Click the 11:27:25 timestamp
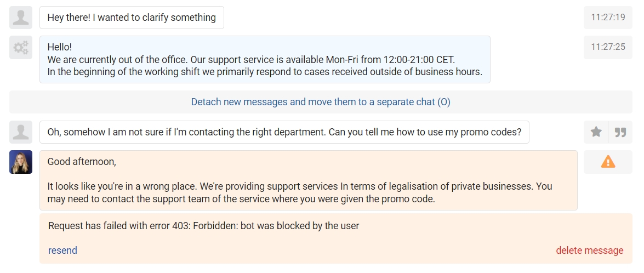The height and width of the screenshot is (273, 644). (608, 47)
